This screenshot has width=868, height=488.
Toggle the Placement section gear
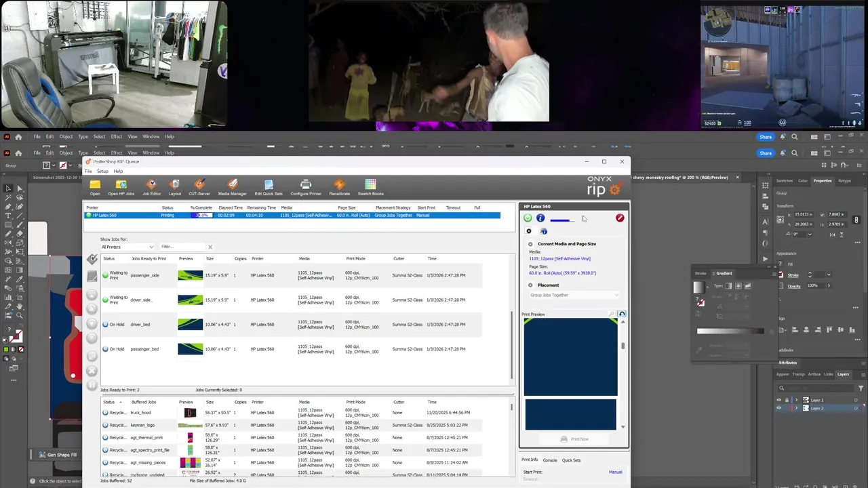[530, 285]
